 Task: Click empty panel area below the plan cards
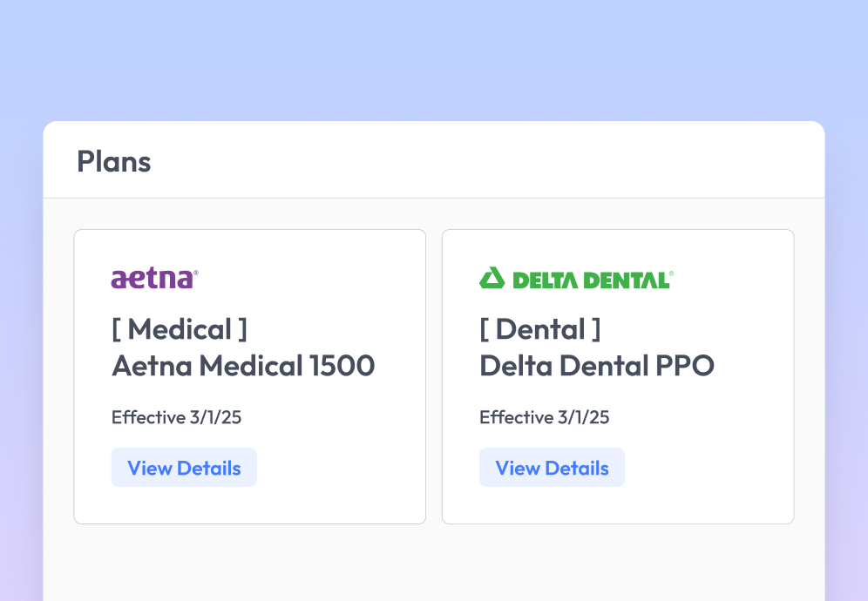434,562
